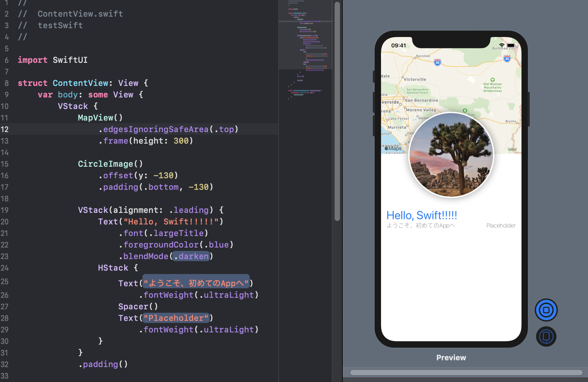Click the Live Preview play button
This screenshot has height=382, width=588.
pyautogui.click(x=546, y=310)
